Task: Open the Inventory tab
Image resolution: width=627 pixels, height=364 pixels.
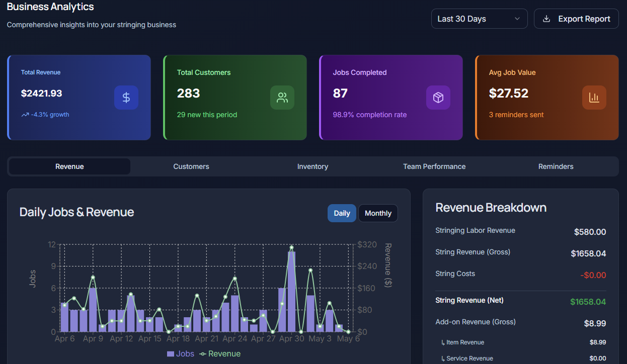Action: pos(312,166)
